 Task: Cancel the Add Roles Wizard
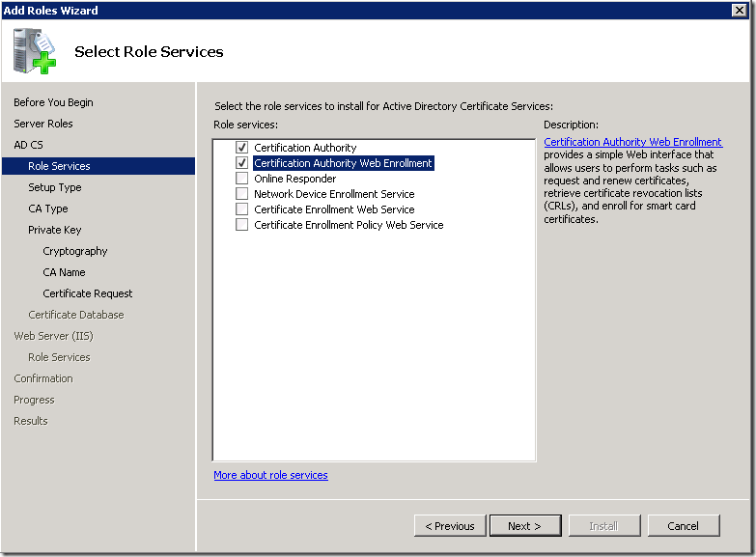tap(684, 526)
